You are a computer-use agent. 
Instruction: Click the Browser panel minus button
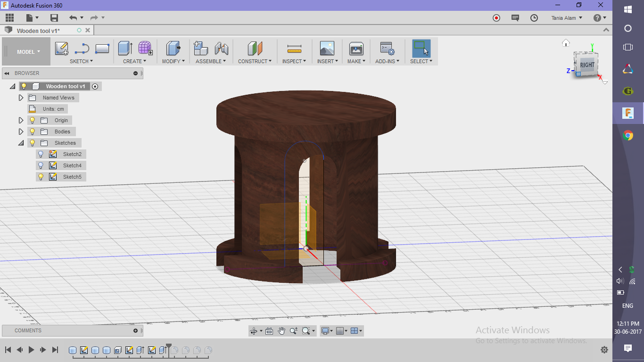tap(136, 74)
